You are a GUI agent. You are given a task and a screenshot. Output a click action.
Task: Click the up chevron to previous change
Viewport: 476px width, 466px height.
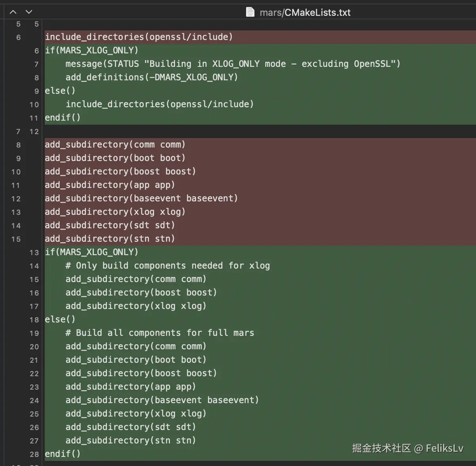[x=13, y=12]
